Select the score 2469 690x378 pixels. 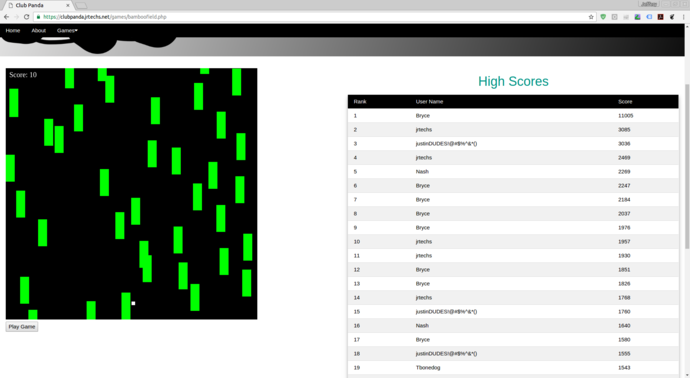pos(624,158)
